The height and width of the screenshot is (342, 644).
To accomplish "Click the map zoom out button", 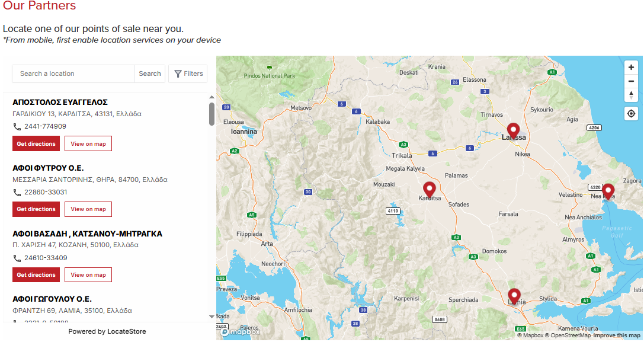I will coord(632,81).
